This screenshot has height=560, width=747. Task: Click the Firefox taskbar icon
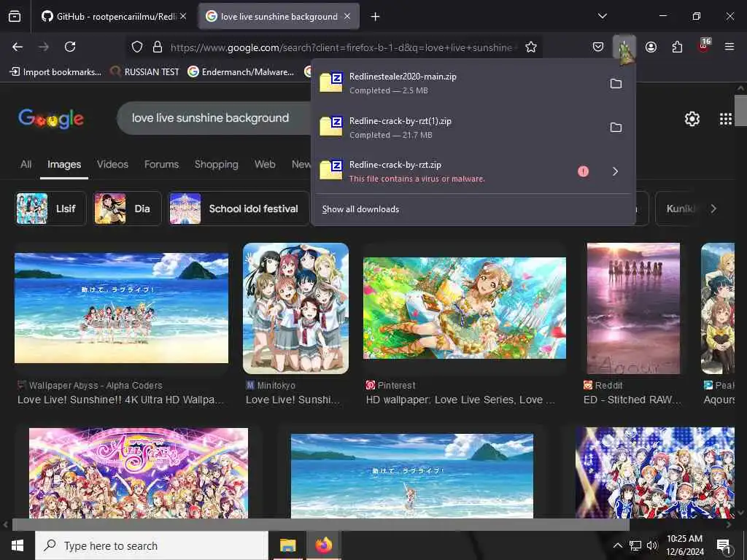click(x=324, y=545)
